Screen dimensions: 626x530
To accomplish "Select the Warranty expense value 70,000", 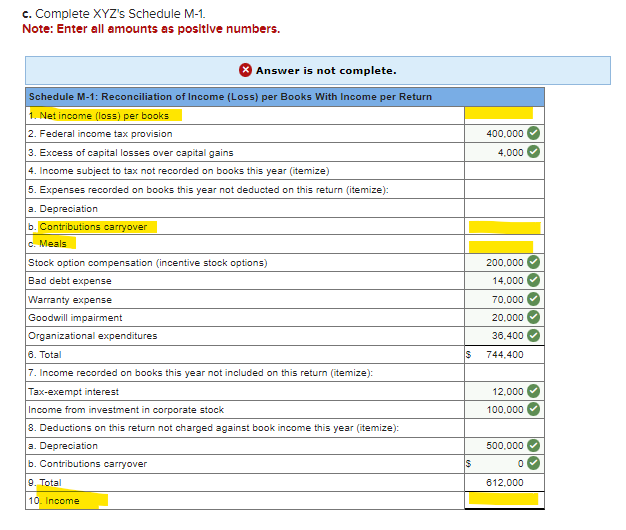I will click(x=507, y=299).
